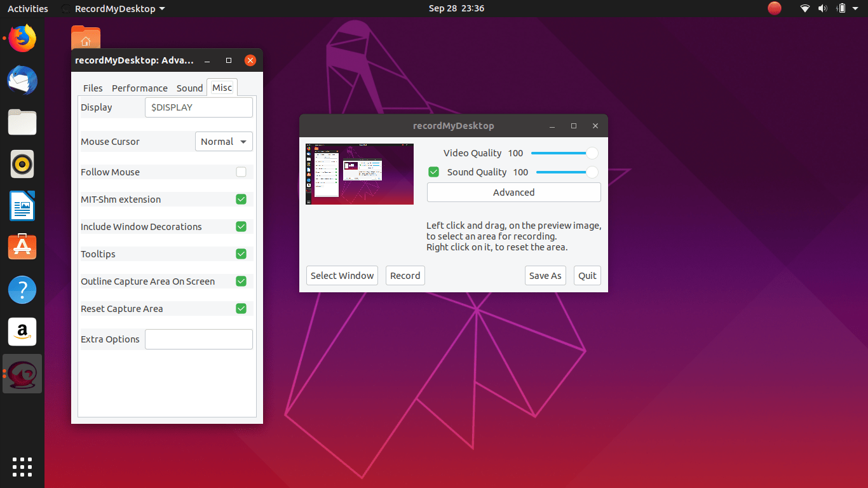Uncheck the MIT-Shm extension option

point(241,199)
